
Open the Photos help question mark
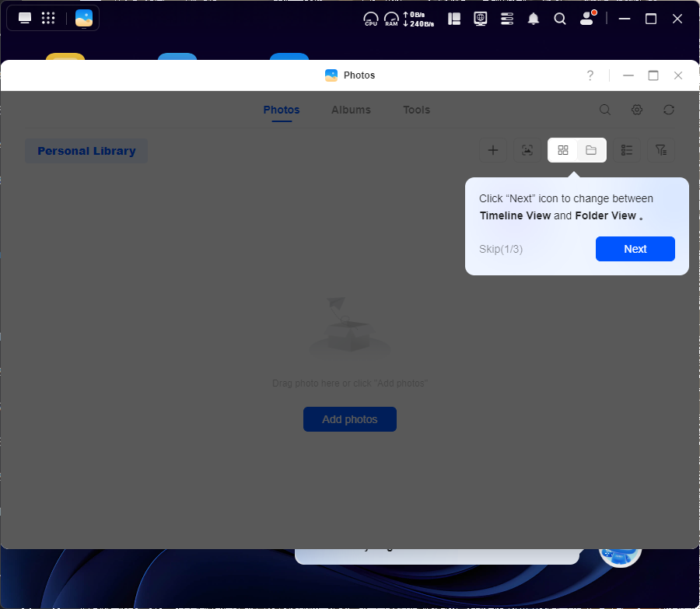[590, 75]
